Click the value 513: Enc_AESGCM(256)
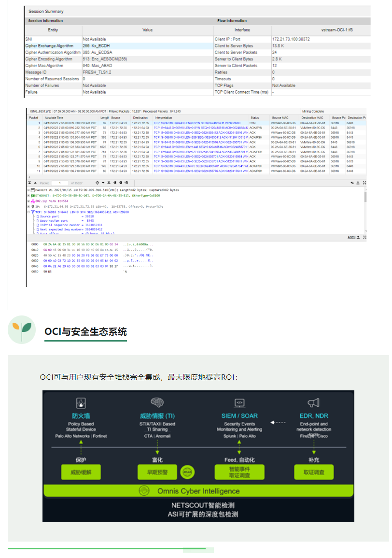This screenshot has width=392, height=558. [105, 59]
